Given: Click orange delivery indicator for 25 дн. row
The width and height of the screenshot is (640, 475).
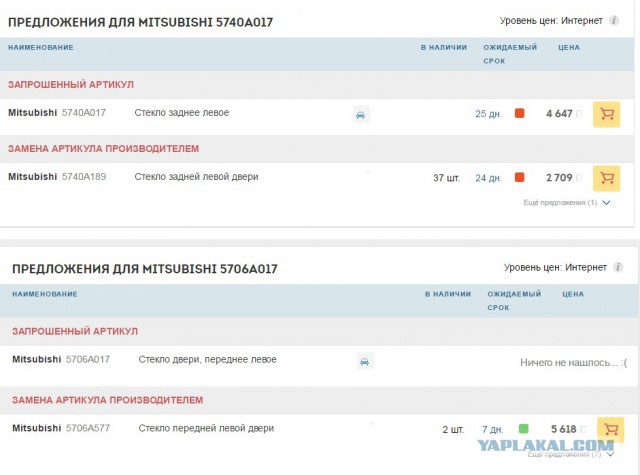Looking at the screenshot, I should pos(520,113).
